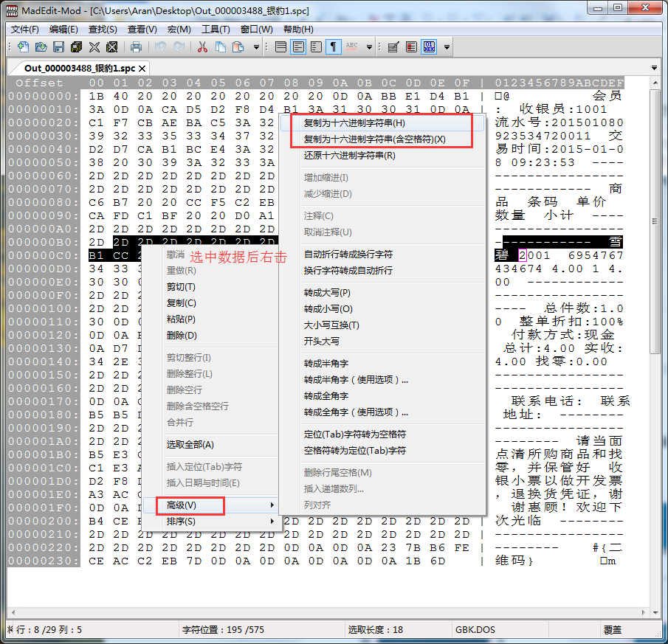Image resolution: width=668 pixels, height=644 pixels.
Task: Click the Print toolbar icon
Action: [x=136, y=46]
